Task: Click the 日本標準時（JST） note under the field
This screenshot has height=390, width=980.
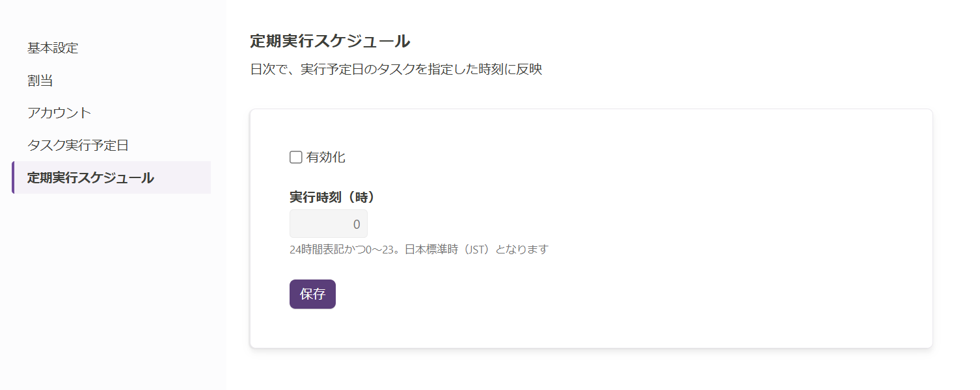Action: (448, 250)
